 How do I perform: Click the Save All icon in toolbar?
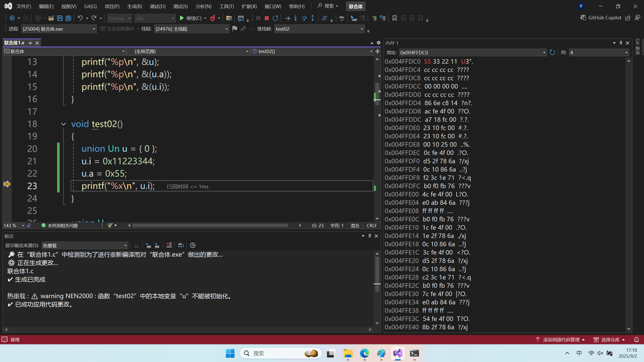68,18
